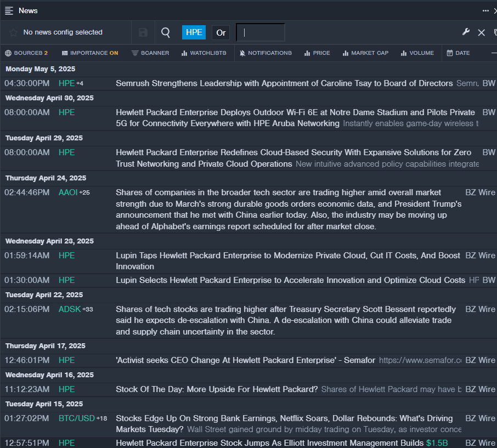This screenshot has width=497, height=448.
Task: Click HPE ticker at 11:12:23AM row
Action: (x=66, y=389)
